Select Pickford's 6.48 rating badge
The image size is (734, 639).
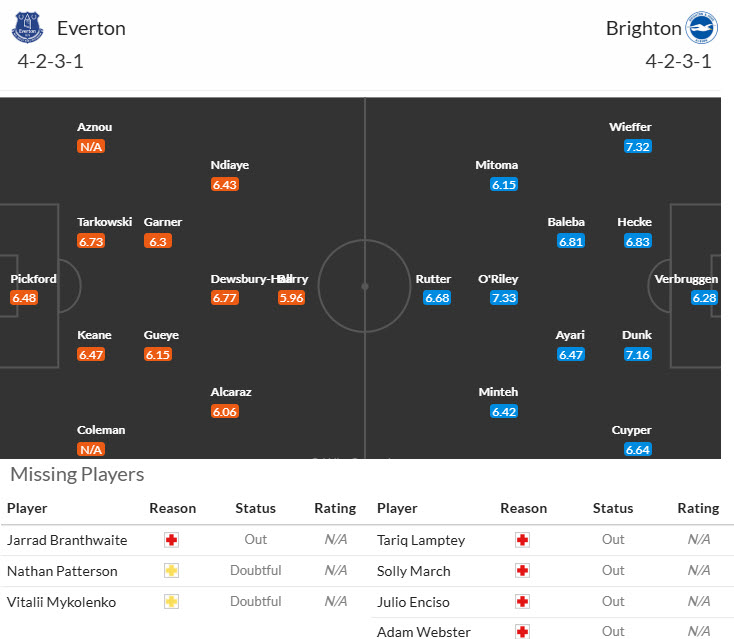coord(24,298)
